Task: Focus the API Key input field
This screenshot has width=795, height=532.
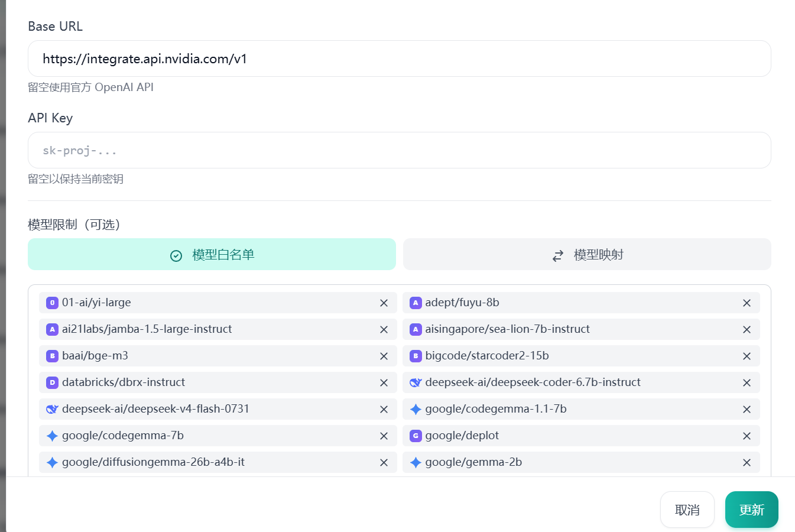Action: pos(400,150)
